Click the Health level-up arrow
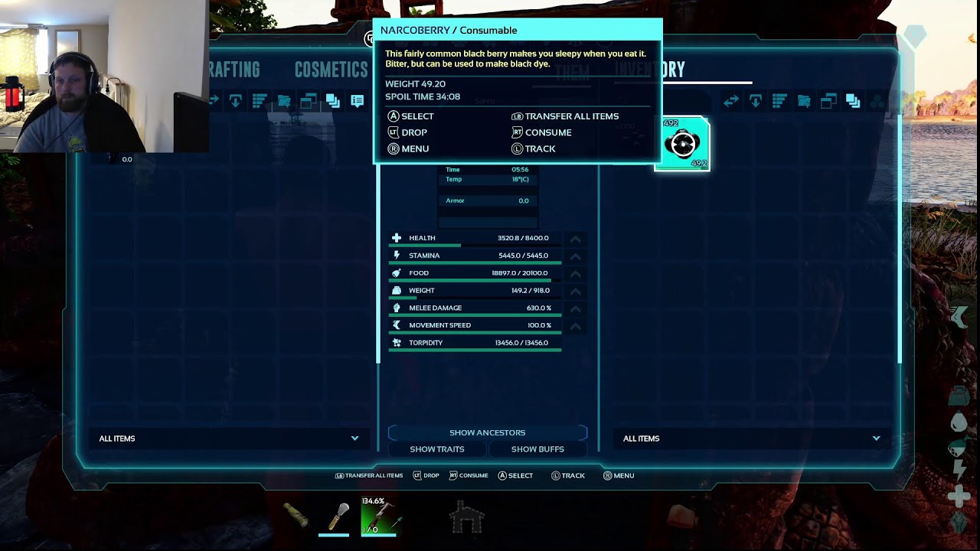Viewport: 980px width, 551px height. point(575,239)
